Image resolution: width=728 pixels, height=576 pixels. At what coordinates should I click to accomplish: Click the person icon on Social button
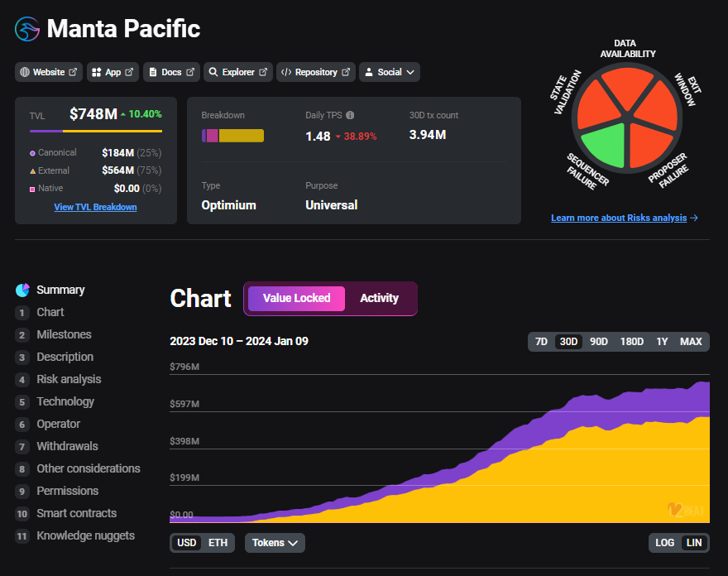click(369, 72)
